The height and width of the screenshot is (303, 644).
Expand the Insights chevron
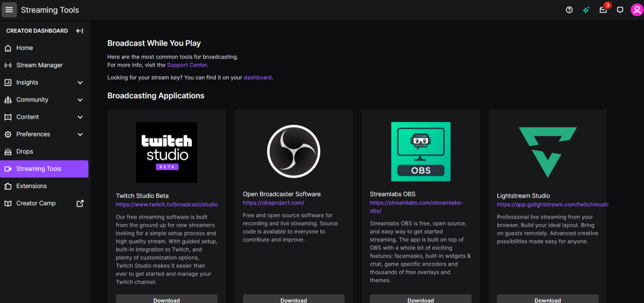pos(80,83)
